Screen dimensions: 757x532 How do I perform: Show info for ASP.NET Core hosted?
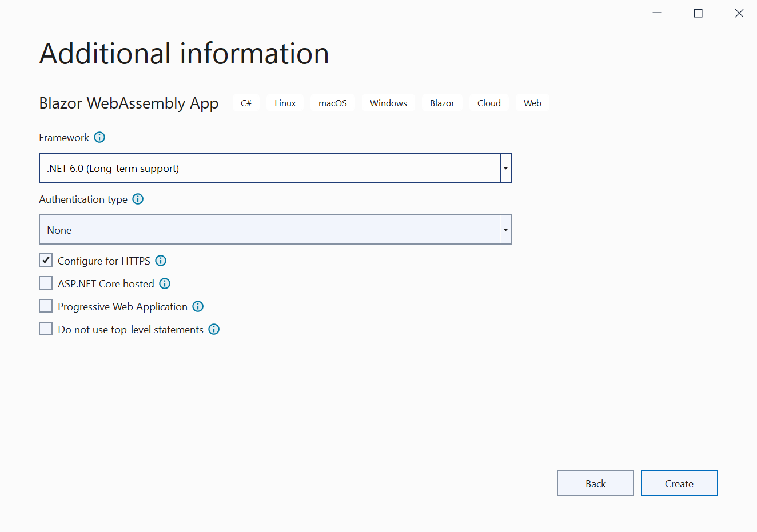(x=165, y=283)
